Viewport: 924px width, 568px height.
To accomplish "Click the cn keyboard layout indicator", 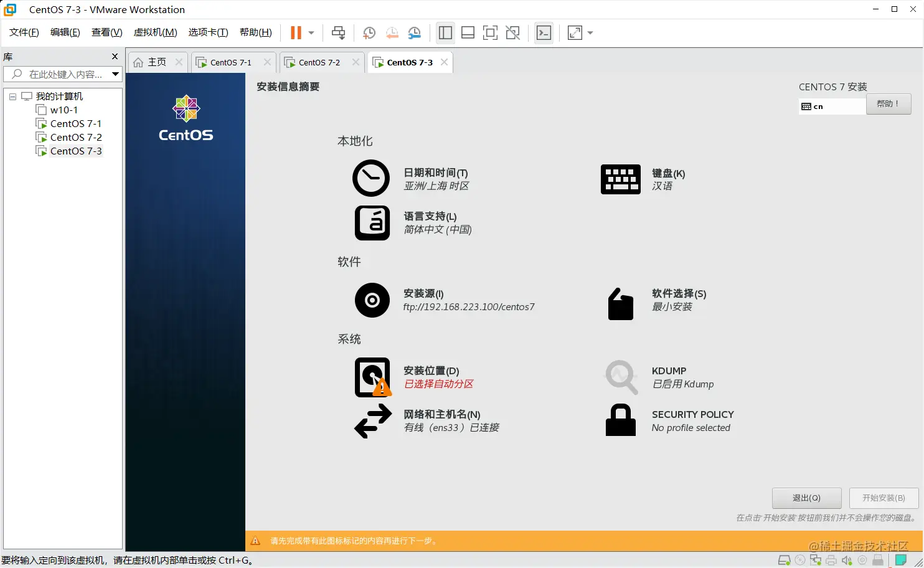I will tap(832, 107).
